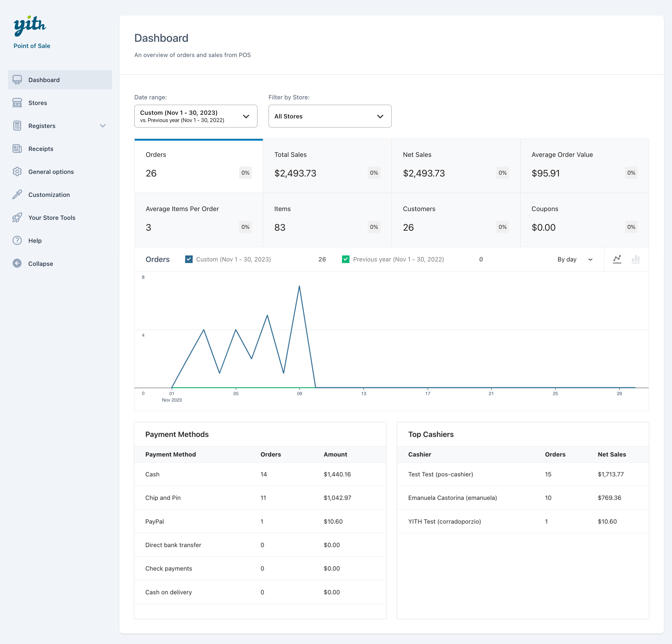Image resolution: width=672 pixels, height=644 pixels.
Task: Click Your Store Tools rocket icon
Action: (x=17, y=218)
